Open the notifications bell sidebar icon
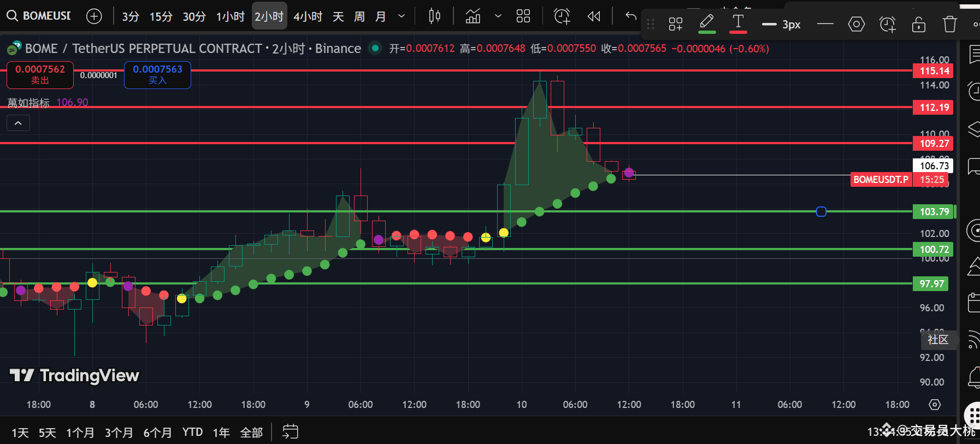Screen dimensions: 980x444 (x=974, y=377)
